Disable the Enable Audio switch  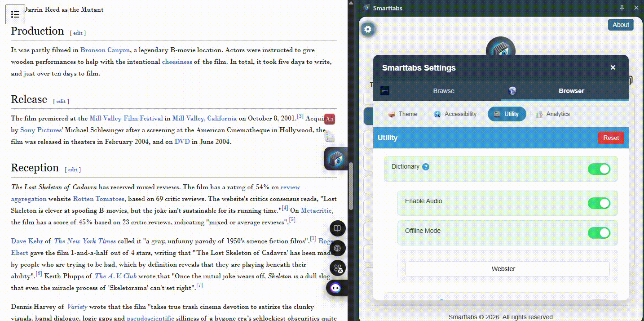coord(599,203)
